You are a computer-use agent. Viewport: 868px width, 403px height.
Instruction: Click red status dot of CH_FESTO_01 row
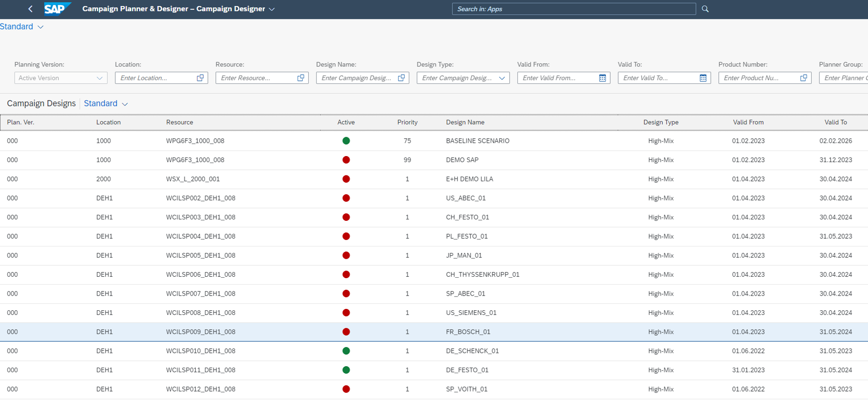pos(346,217)
